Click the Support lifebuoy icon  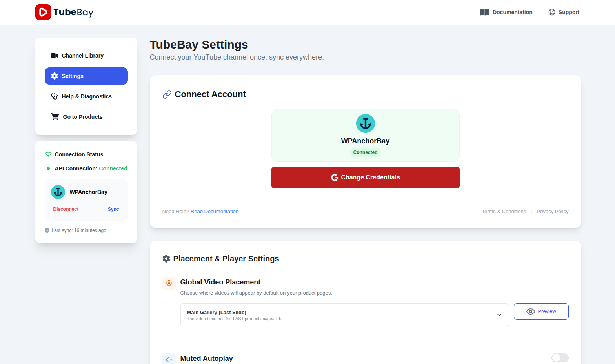click(552, 12)
